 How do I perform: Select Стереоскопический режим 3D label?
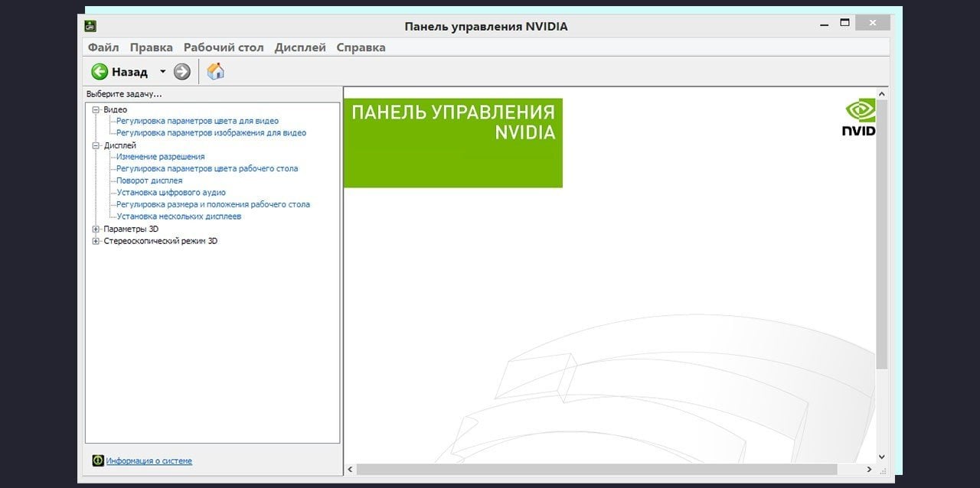[161, 241]
